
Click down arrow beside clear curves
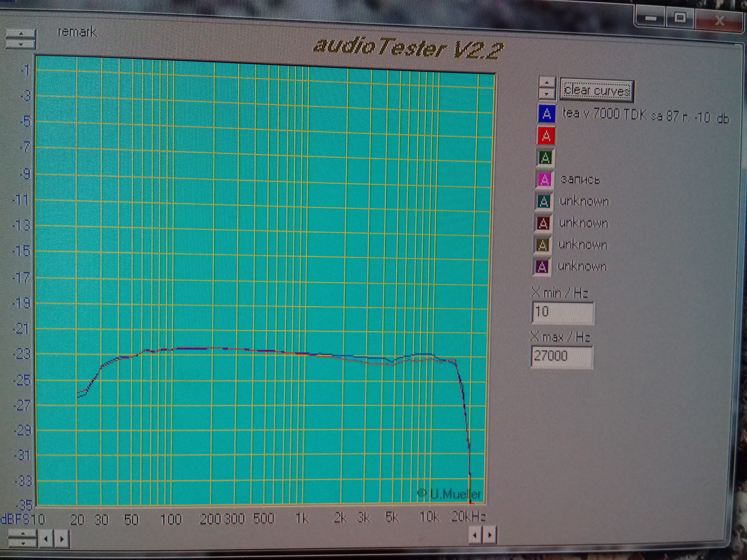click(x=547, y=94)
